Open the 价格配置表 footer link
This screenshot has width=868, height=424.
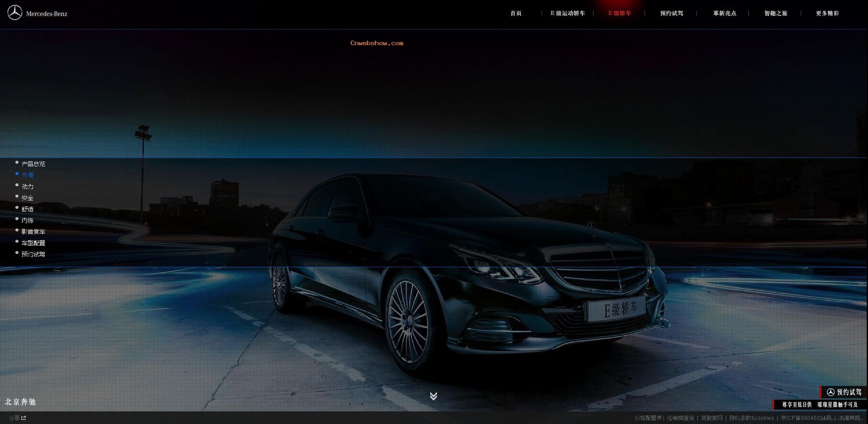coord(648,418)
